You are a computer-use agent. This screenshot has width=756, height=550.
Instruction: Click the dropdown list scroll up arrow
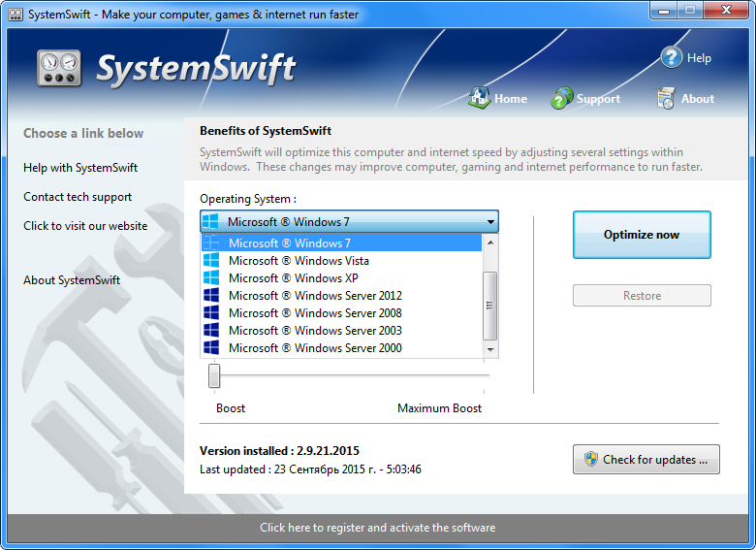tap(490, 243)
